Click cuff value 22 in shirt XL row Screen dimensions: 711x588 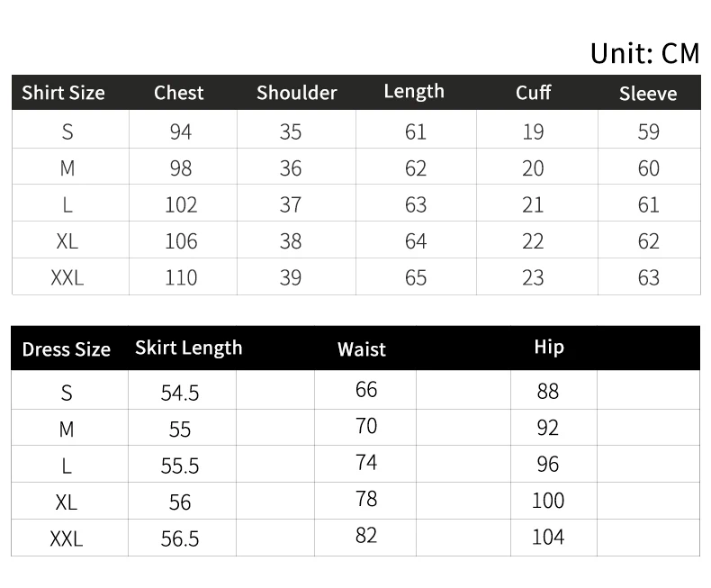(533, 241)
